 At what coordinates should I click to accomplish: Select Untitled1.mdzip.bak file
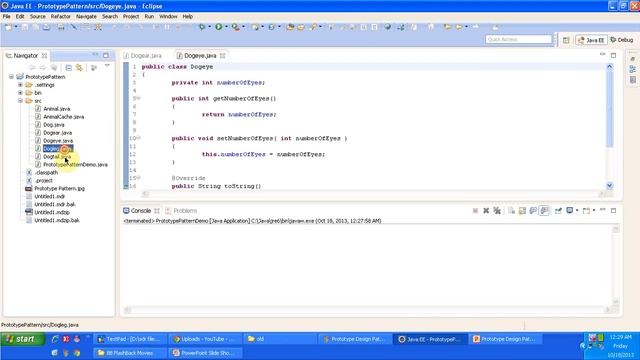pos(57,220)
